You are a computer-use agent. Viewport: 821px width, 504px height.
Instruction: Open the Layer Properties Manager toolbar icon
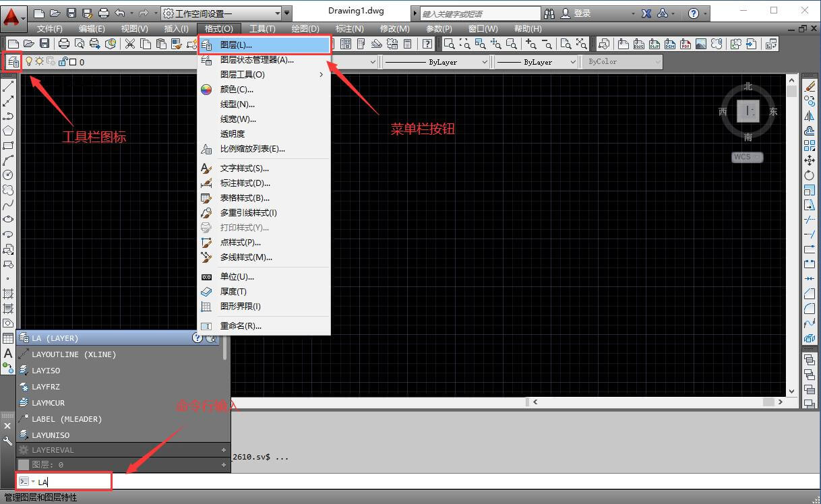pos(13,61)
